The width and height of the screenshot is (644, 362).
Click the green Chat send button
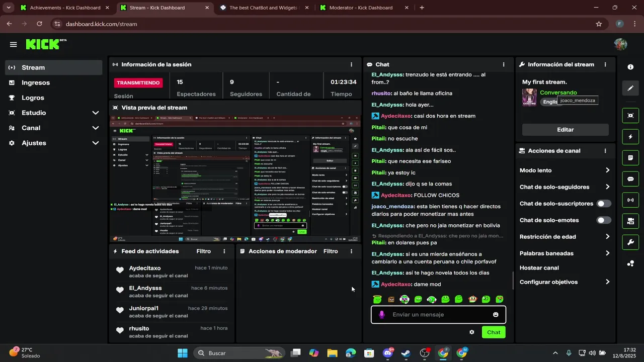[494, 332]
